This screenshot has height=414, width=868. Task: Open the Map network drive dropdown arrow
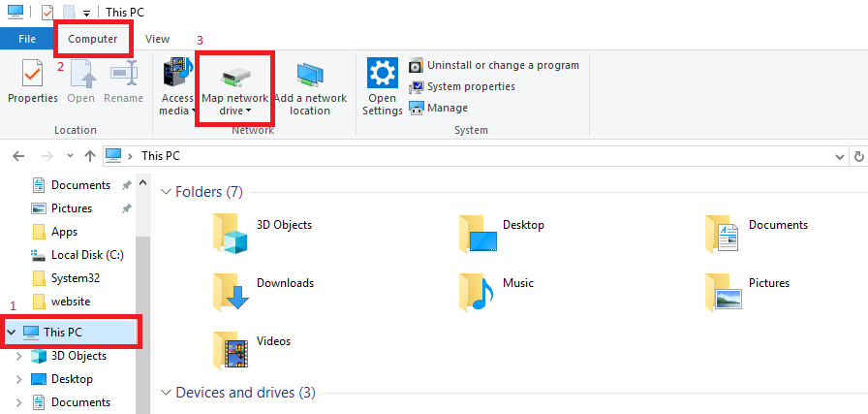[x=248, y=111]
